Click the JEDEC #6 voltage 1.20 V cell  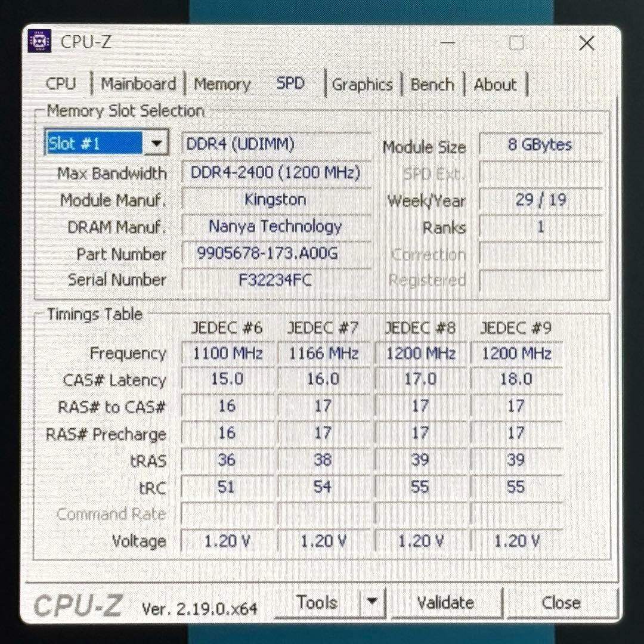coord(228,541)
